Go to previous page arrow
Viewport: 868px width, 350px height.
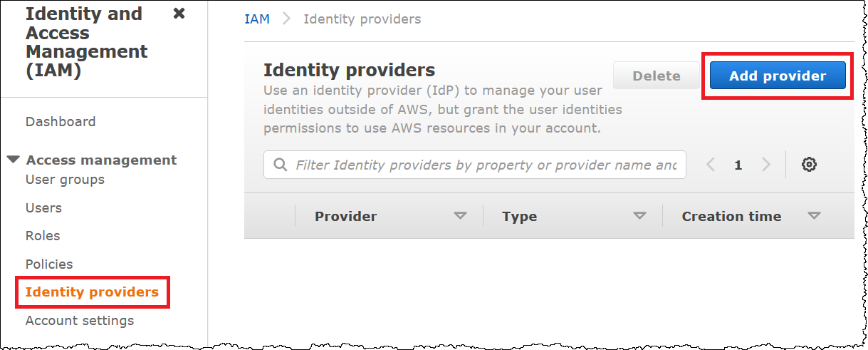point(711,165)
